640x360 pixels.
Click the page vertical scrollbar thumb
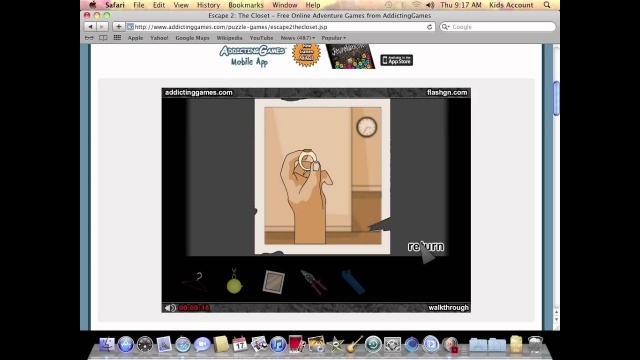tap(556, 98)
